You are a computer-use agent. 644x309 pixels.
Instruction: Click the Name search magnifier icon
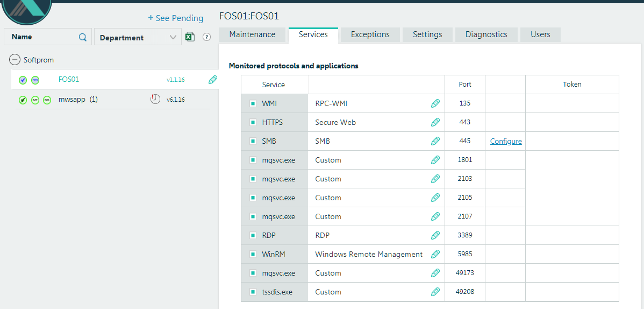click(83, 37)
